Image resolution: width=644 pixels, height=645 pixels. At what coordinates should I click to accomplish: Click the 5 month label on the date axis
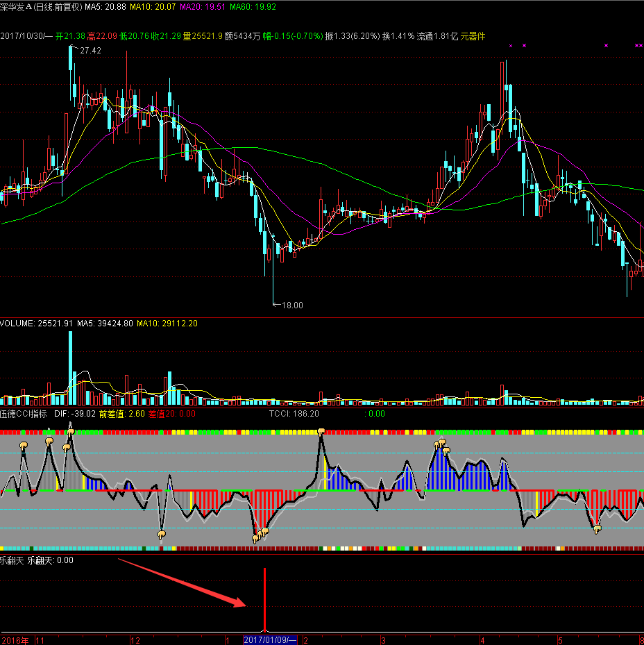pos(560,640)
